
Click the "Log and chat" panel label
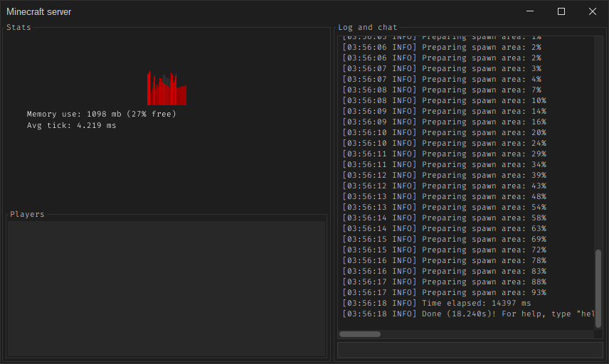367,28
